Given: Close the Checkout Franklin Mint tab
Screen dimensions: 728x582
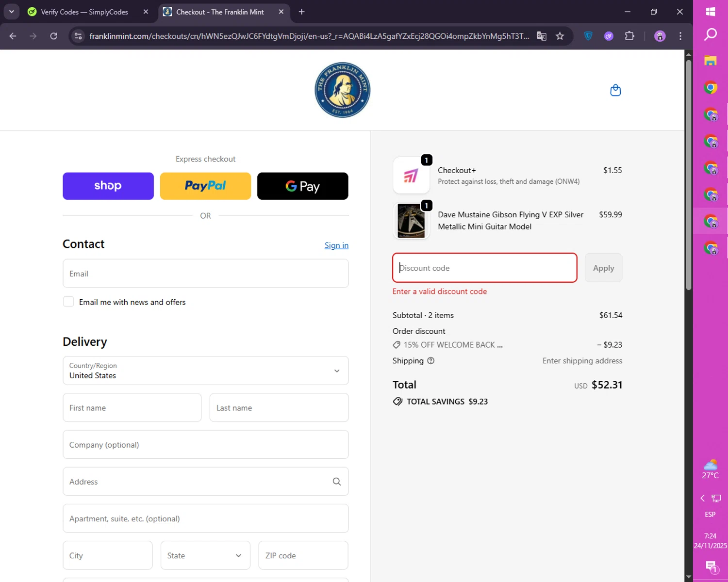Looking at the screenshot, I should click(x=281, y=12).
